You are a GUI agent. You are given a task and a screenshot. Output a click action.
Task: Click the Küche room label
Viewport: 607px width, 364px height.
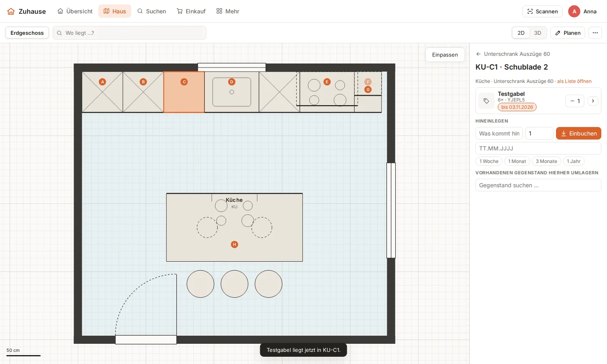tap(234, 200)
